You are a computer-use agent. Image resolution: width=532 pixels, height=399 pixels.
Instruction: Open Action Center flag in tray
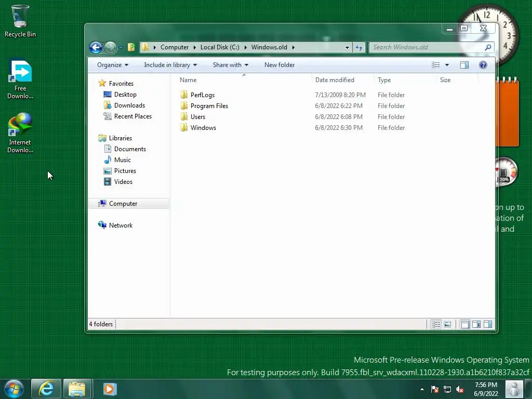tap(435, 389)
